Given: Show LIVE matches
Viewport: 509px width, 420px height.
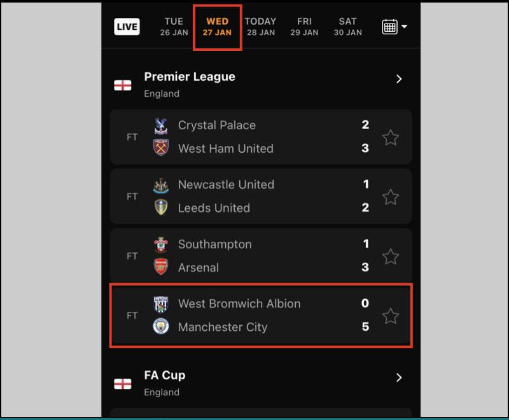Looking at the screenshot, I should click(x=127, y=27).
